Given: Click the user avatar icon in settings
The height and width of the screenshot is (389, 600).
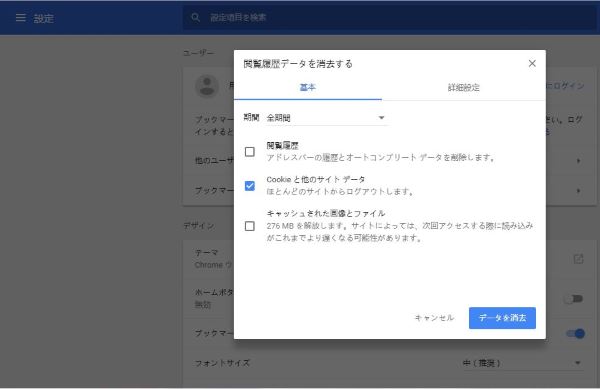Looking at the screenshot, I should pos(207,86).
